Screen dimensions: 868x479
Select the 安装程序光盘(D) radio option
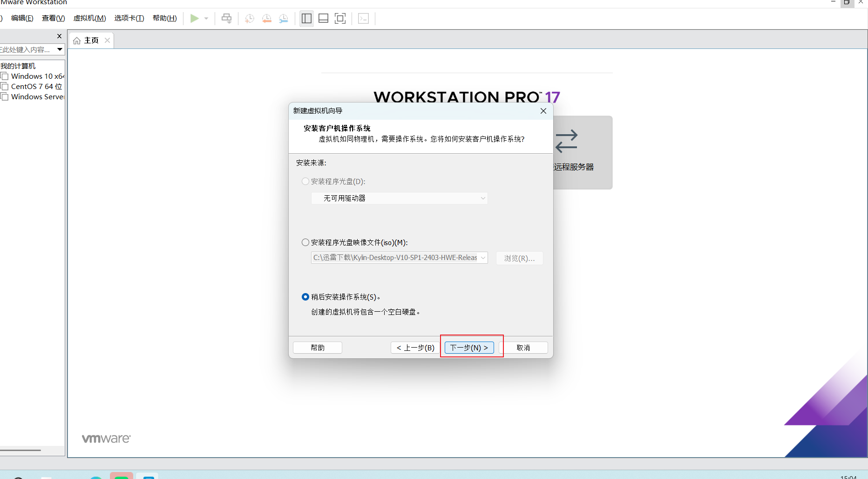click(305, 181)
